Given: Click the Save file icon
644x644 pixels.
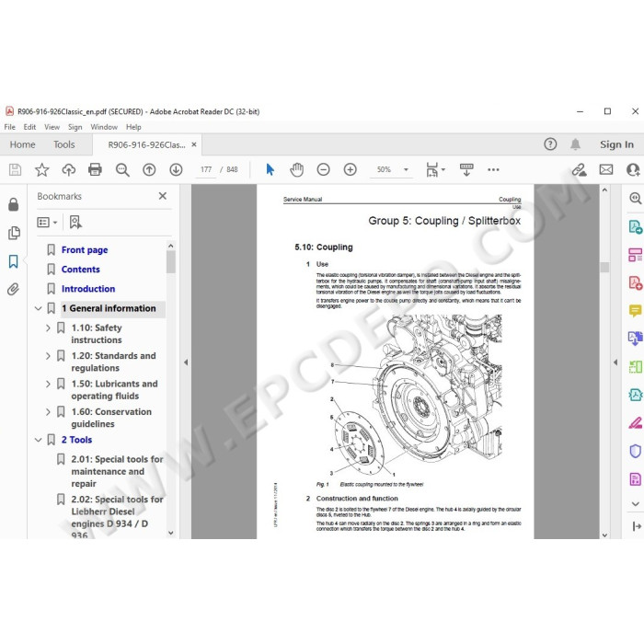Looking at the screenshot, I should pyautogui.click(x=16, y=169).
